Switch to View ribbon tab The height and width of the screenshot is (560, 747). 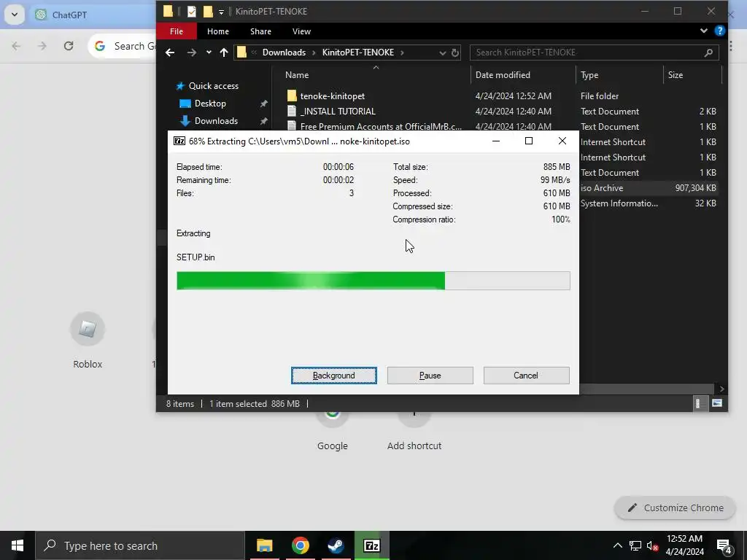tap(301, 31)
